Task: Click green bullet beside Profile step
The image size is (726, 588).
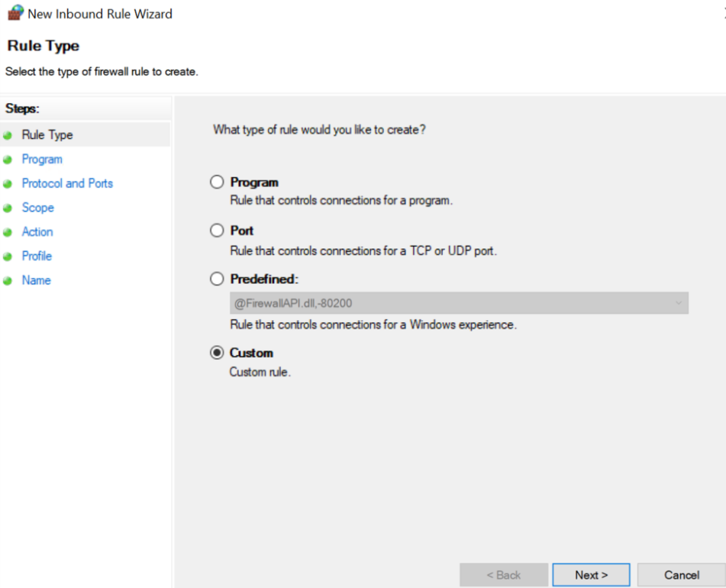Action: tap(8, 257)
